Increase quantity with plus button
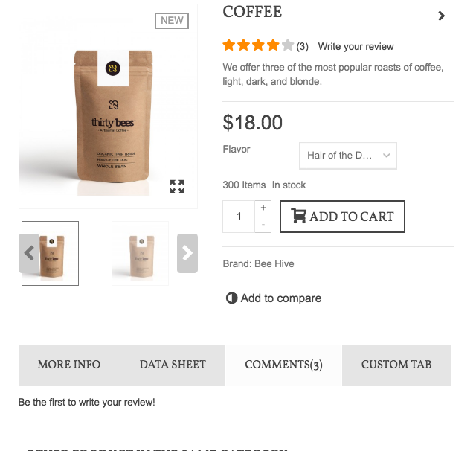This screenshot has height=451, width=476. pos(263,208)
